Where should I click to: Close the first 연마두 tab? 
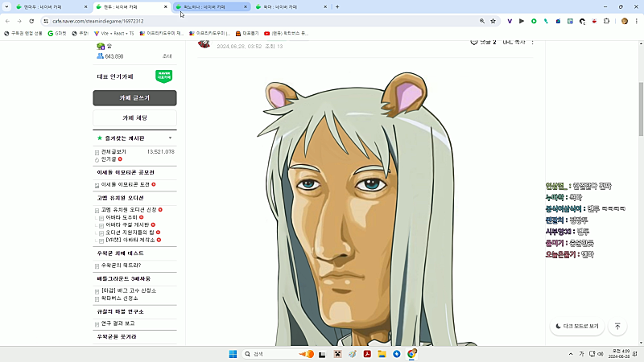point(85,7)
